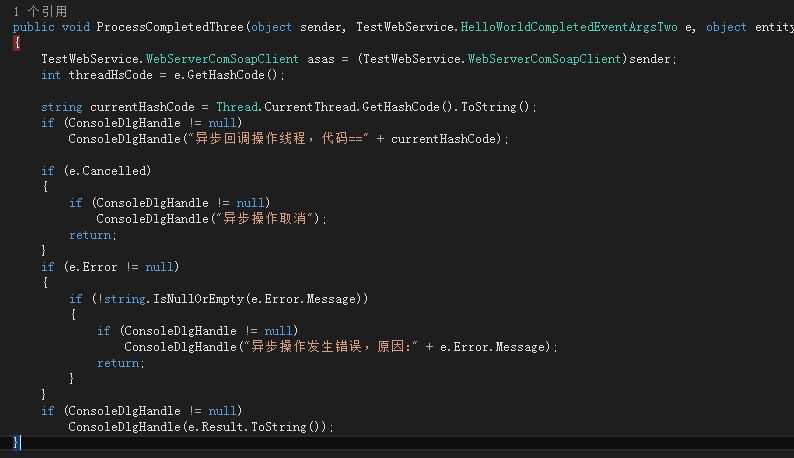Screen dimensions: 794x458
Task: Click the closing brace highlighted at the bottom
Action: (x=16, y=442)
